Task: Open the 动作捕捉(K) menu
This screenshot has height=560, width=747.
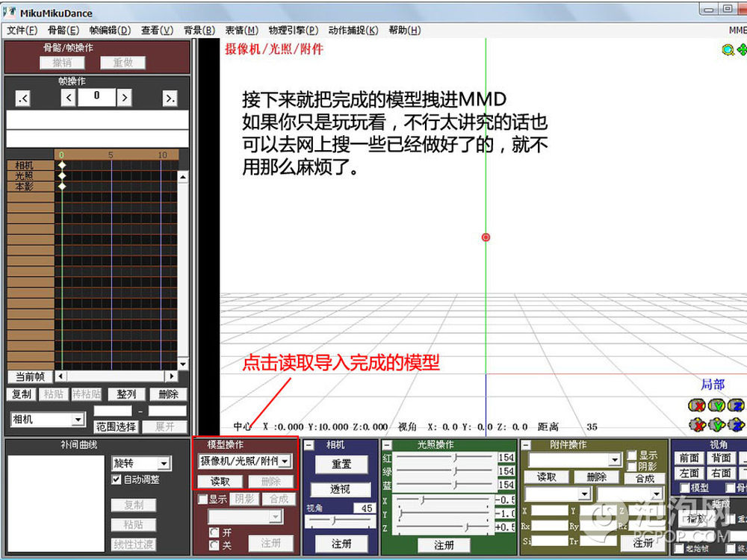Action: point(353,31)
